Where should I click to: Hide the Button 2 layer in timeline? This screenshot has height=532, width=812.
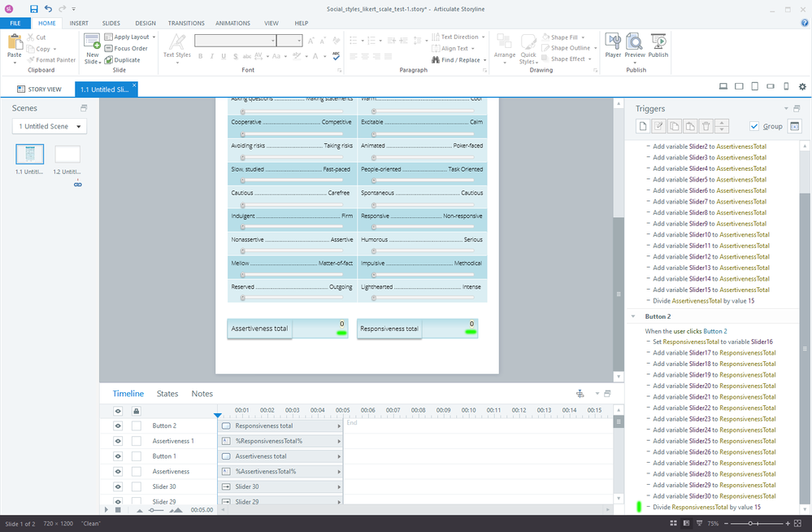[x=118, y=426]
